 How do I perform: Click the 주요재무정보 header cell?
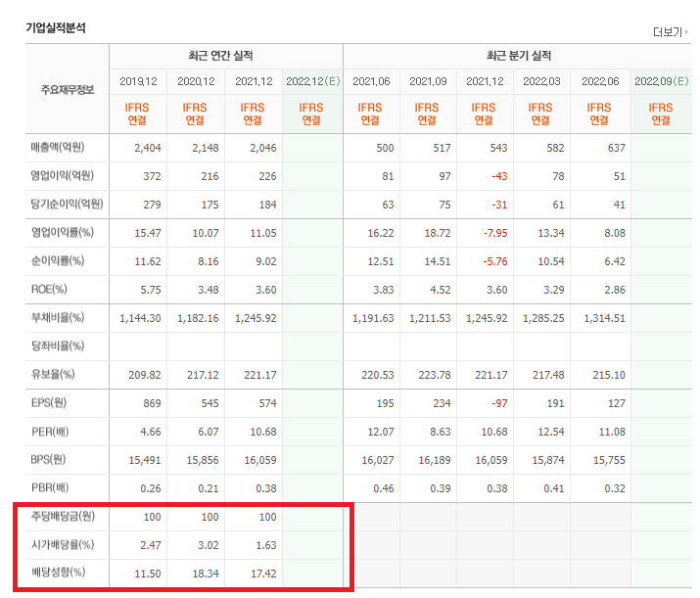68,90
